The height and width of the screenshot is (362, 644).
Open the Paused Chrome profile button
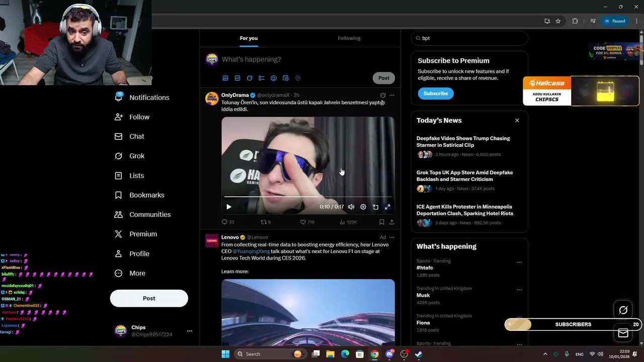(615, 21)
